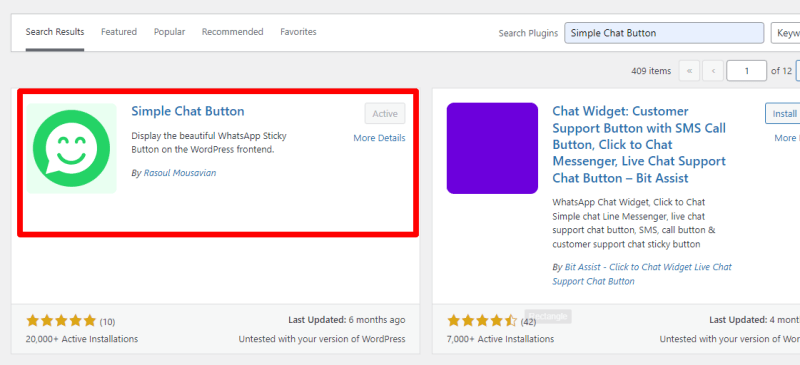The width and height of the screenshot is (800, 365).
Task: Click Last Updated 6 months ago text
Action: pos(347,320)
